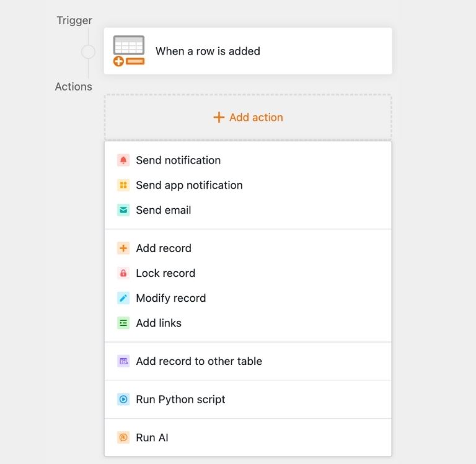This screenshot has width=476, height=464.
Task: Click the blue pencil icon beside Modify record
Action: [x=123, y=298]
